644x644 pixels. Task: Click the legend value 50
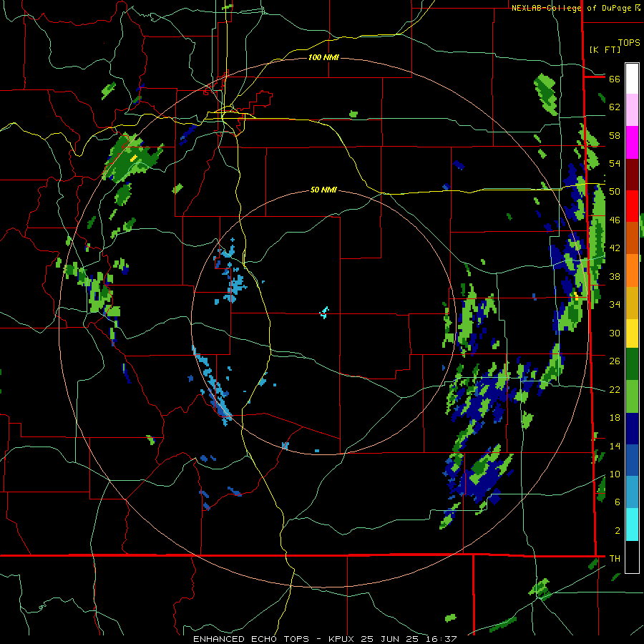pos(615,192)
